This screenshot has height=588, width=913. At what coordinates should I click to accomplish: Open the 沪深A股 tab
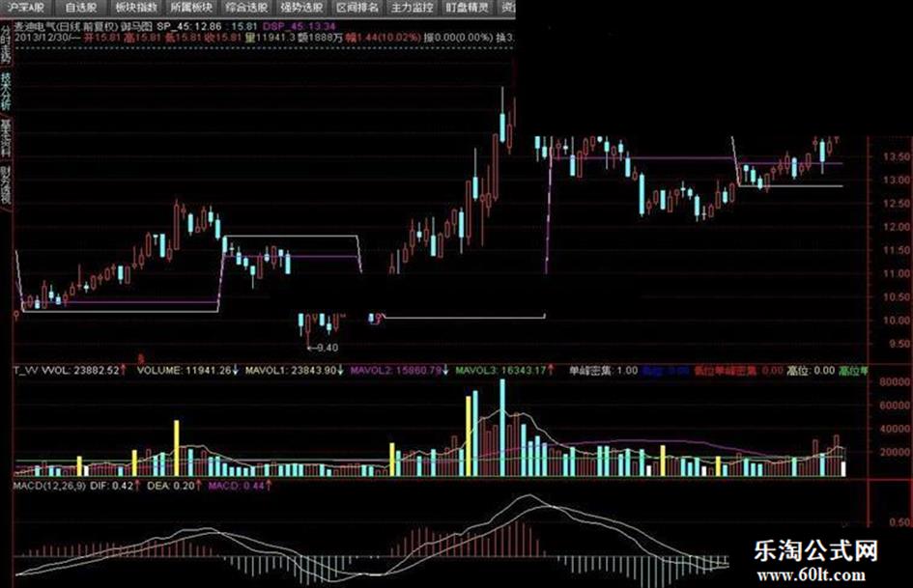(x=26, y=8)
